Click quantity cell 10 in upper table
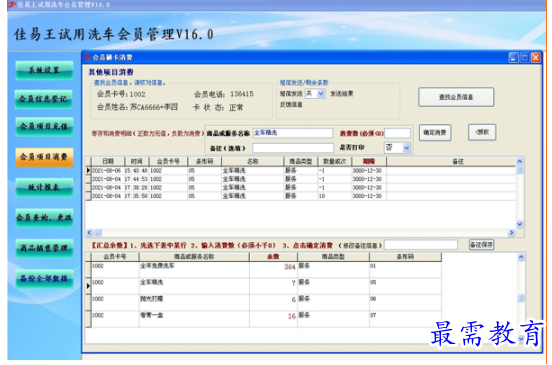The image size is (552, 365). pos(334,196)
